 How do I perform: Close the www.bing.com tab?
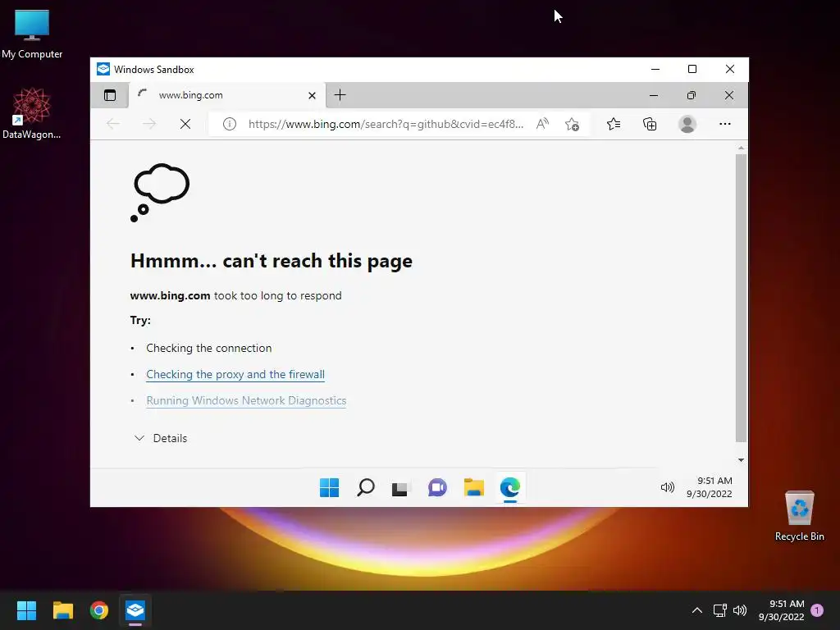[312, 95]
